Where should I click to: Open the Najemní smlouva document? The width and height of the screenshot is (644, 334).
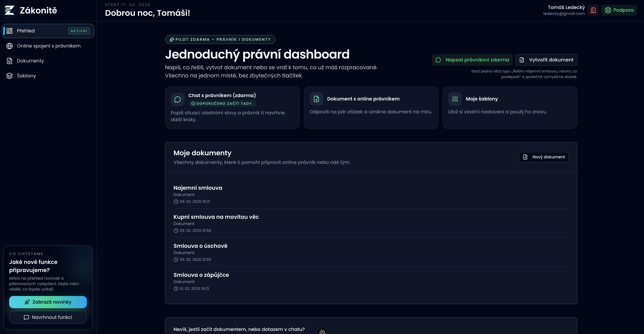pyautogui.click(x=198, y=188)
